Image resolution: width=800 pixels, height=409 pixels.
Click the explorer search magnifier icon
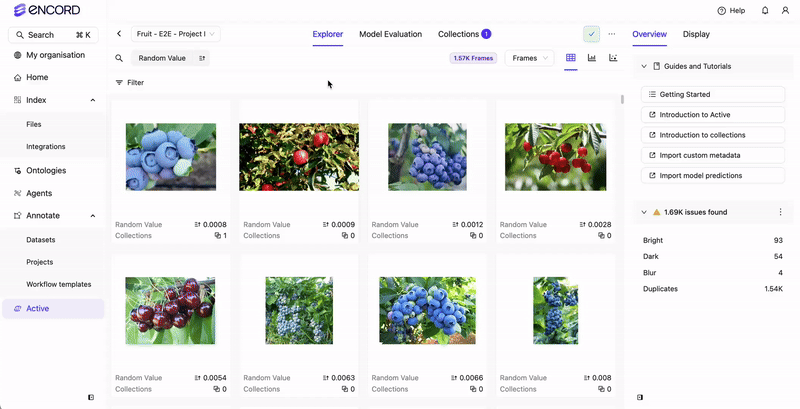click(119, 58)
